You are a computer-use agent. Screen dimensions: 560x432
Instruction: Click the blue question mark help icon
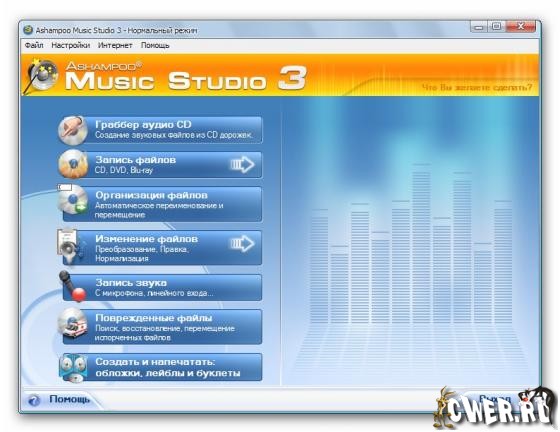click(34, 400)
